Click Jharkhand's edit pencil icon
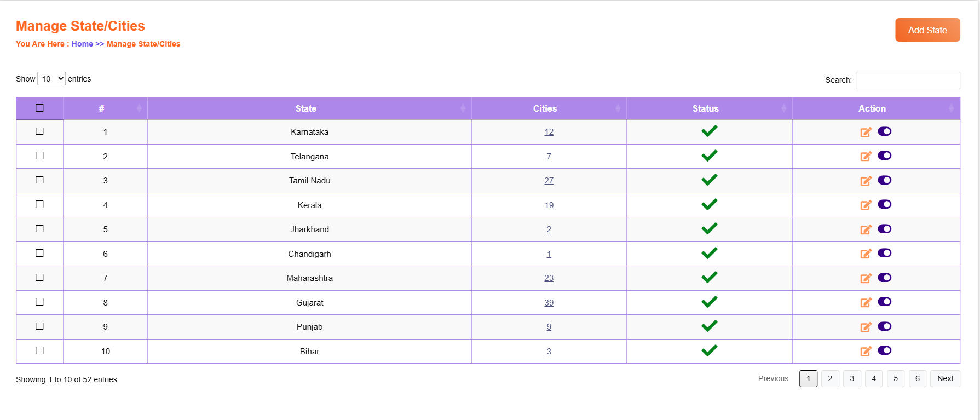The width and height of the screenshot is (980, 420). point(866,229)
